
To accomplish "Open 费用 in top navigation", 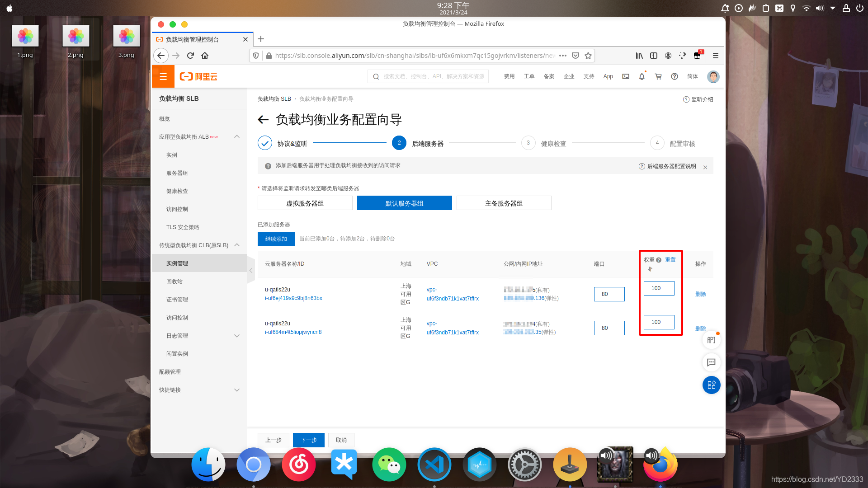I will click(x=509, y=76).
